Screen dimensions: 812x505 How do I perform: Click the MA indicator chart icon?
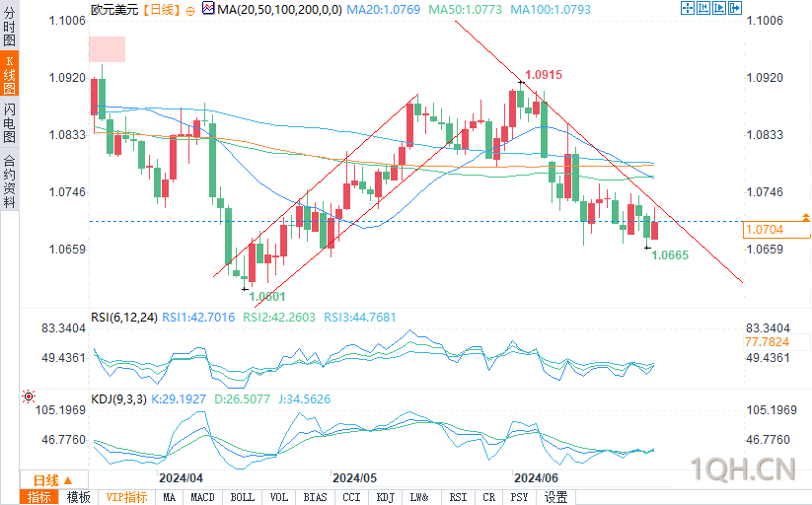(208, 8)
